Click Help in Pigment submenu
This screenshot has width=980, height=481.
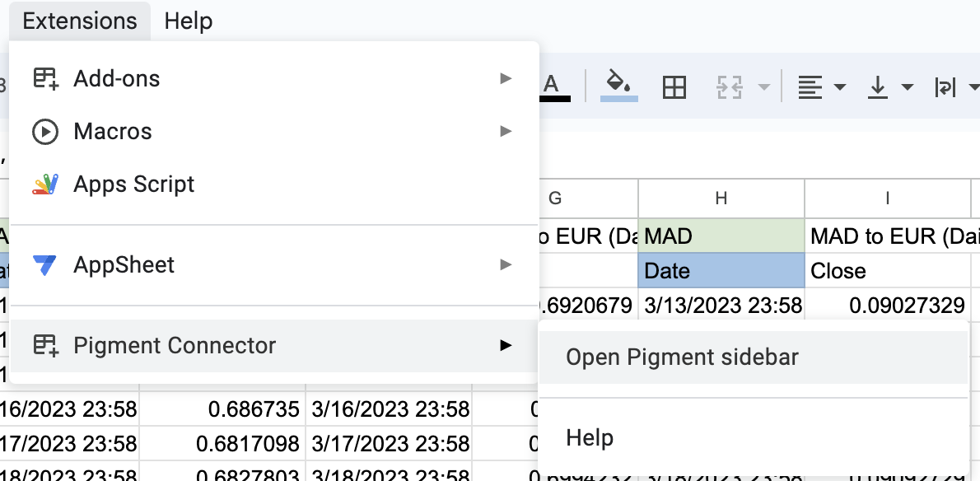click(754, 437)
